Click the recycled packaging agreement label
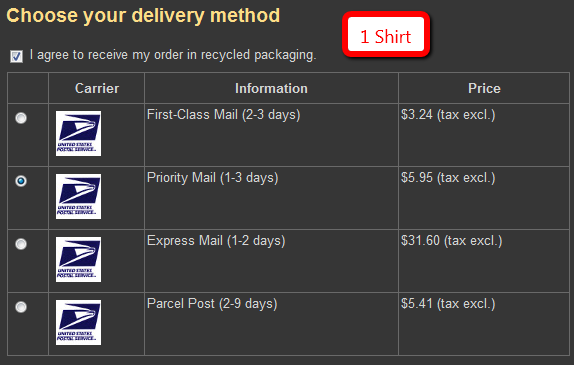This screenshot has height=365, width=574. (x=173, y=55)
